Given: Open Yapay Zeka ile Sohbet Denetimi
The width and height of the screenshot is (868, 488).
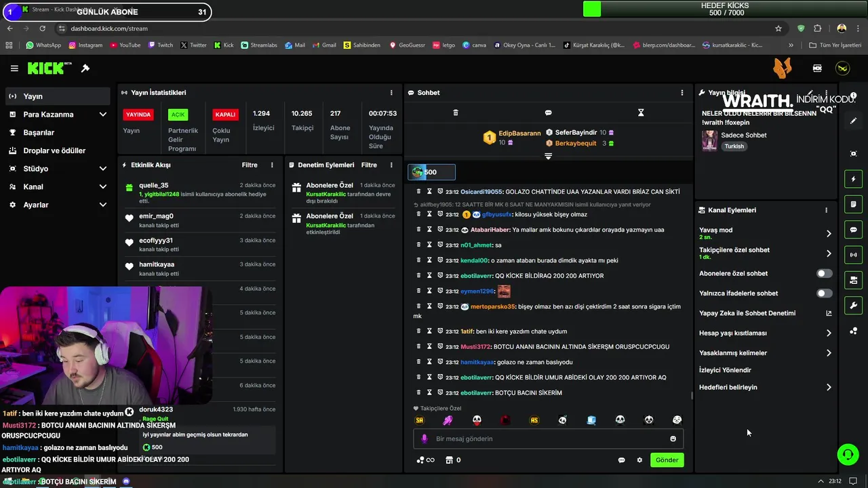Looking at the screenshot, I should 747,313.
